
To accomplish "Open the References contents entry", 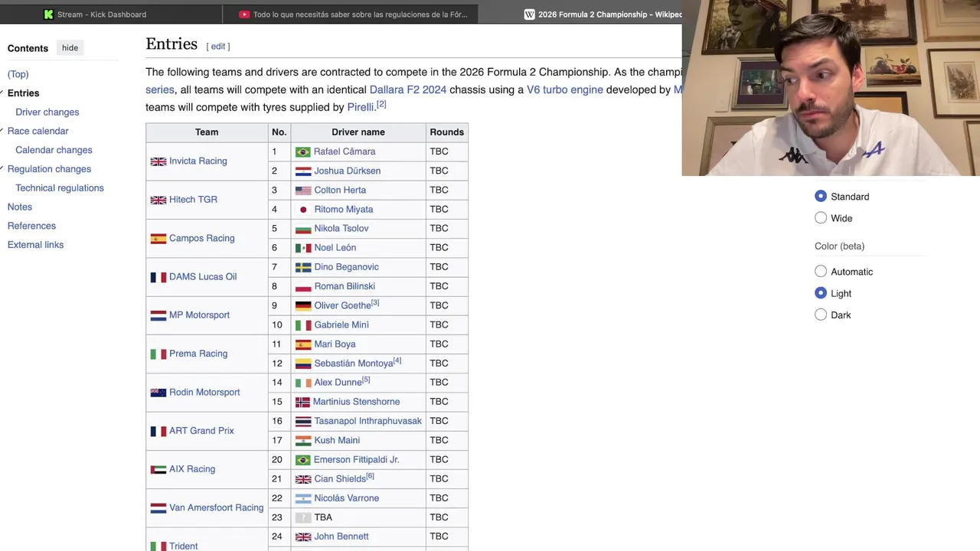I will [x=31, y=226].
